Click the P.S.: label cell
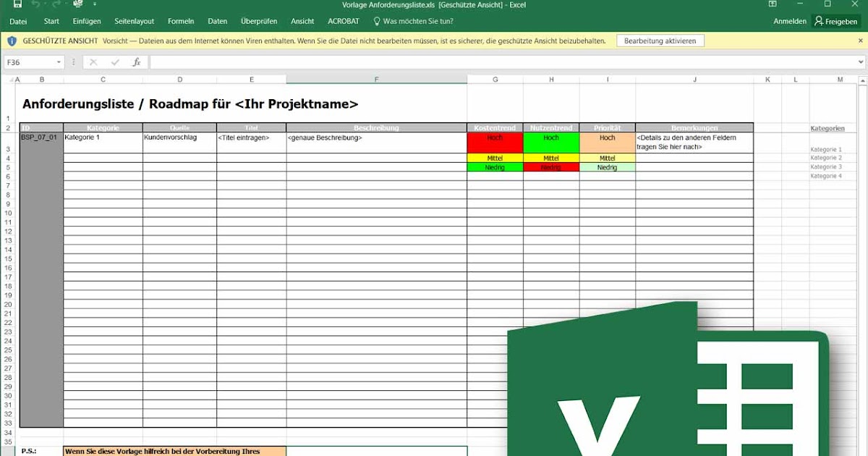 (30, 451)
